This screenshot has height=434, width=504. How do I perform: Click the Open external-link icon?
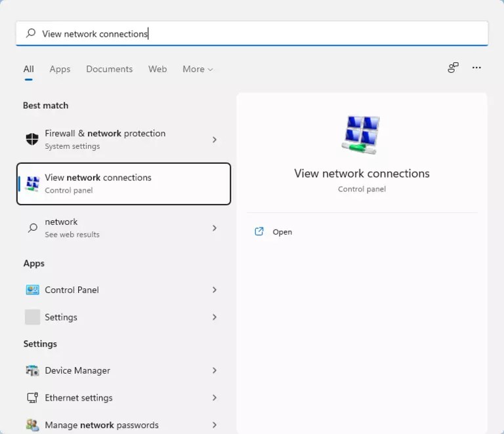coord(259,232)
